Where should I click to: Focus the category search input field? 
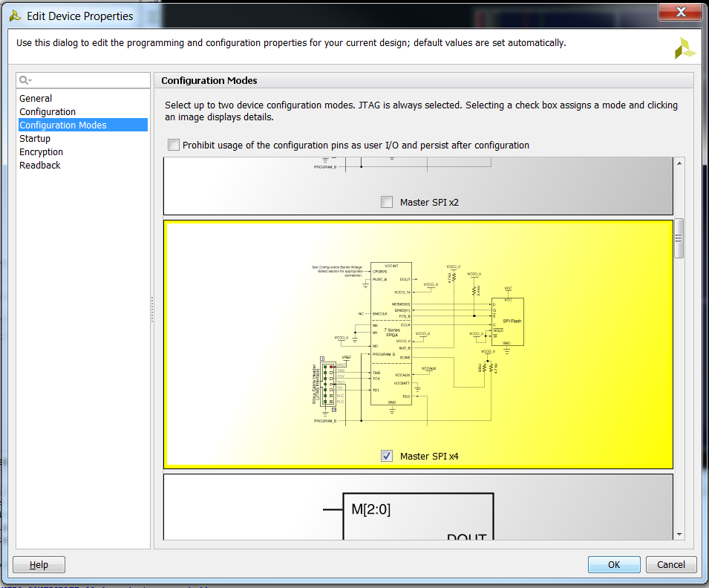[x=83, y=80]
